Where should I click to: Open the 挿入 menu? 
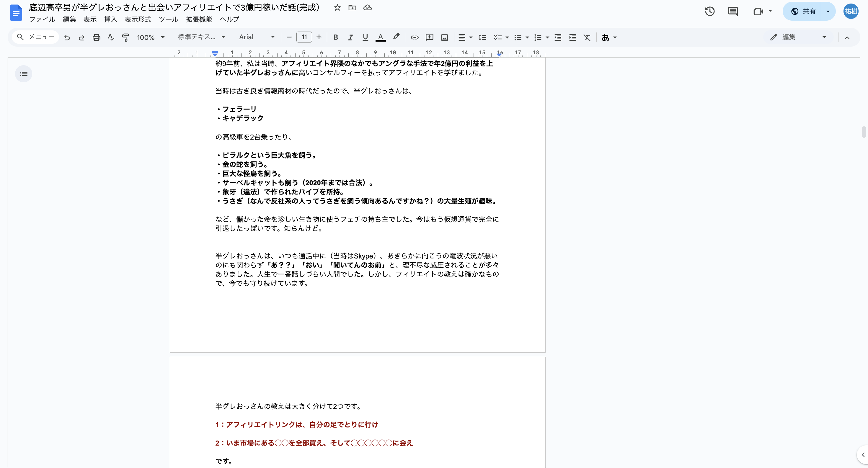[110, 19]
